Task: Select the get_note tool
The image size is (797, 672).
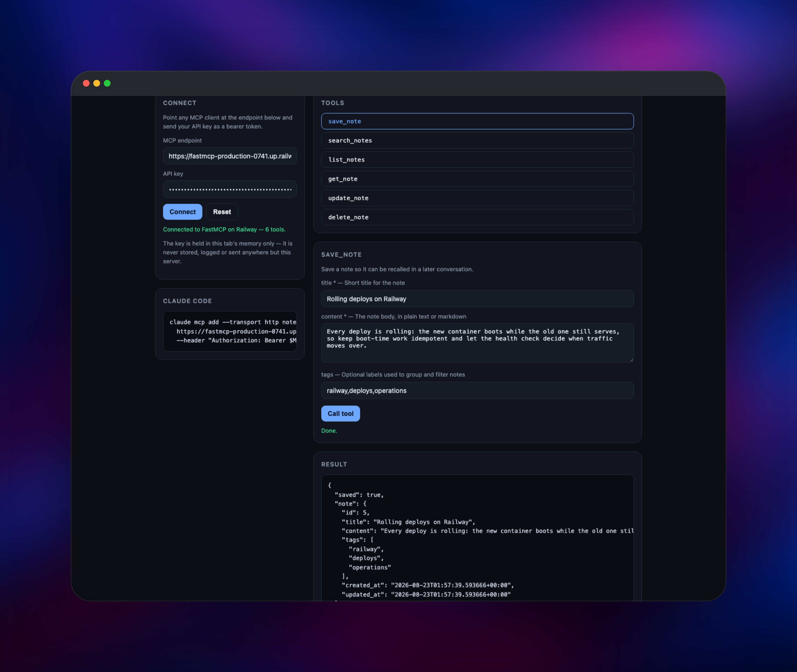Action: 477,179
